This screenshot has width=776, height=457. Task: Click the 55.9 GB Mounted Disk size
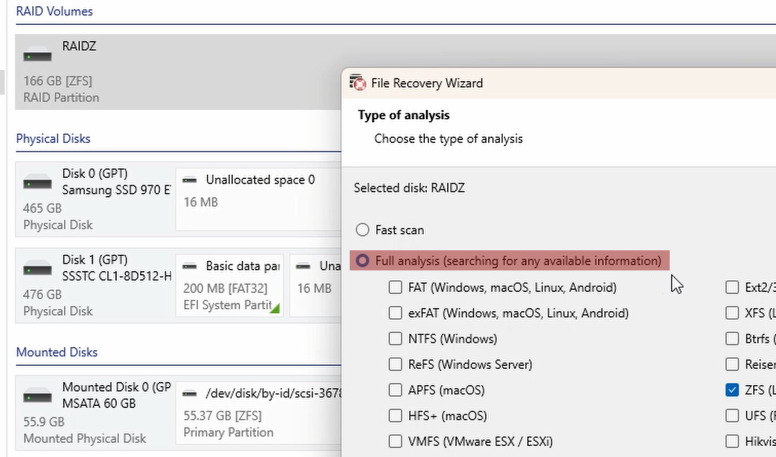[44, 422]
